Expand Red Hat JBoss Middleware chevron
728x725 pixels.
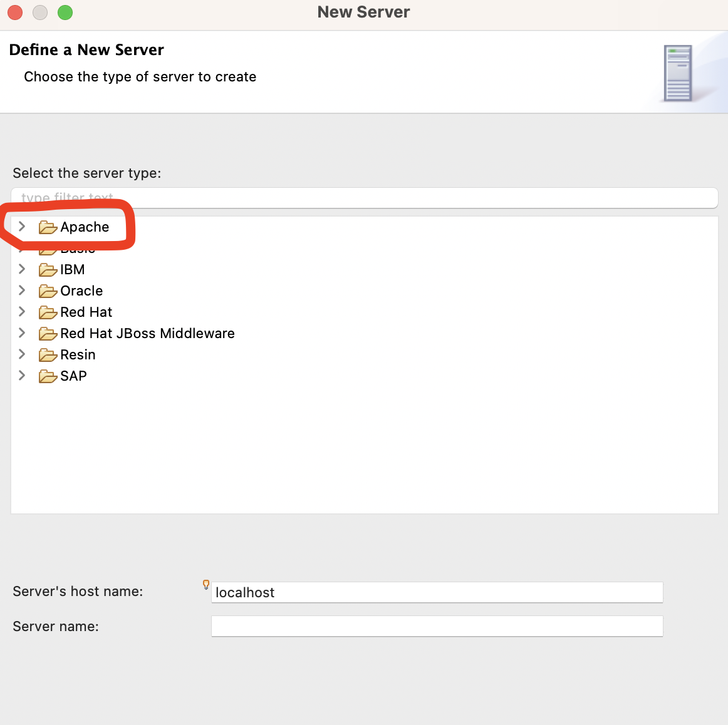click(22, 333)
